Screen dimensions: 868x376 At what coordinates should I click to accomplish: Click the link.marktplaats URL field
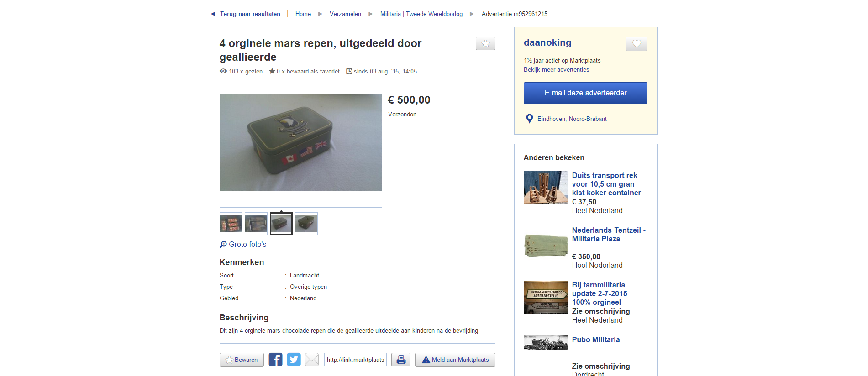point(355,360)
